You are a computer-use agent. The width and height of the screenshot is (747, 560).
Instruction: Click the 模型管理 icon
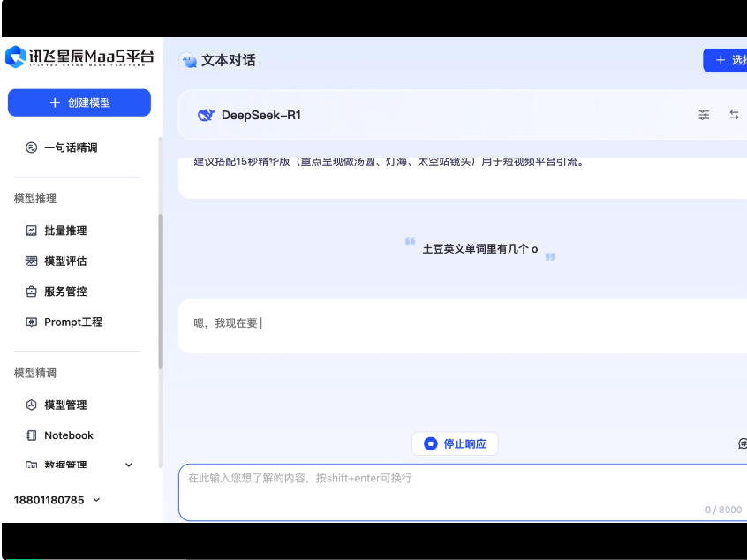click(x=32, y=405)
